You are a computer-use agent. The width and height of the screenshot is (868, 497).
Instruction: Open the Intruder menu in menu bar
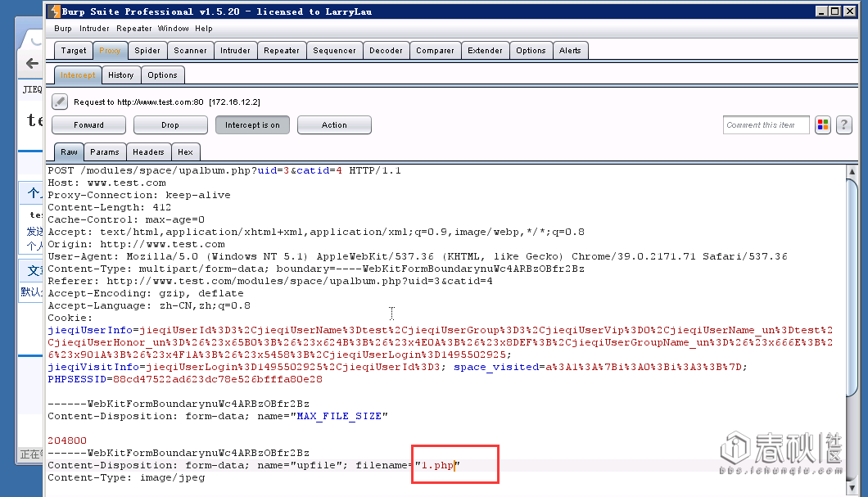point(94,28)
